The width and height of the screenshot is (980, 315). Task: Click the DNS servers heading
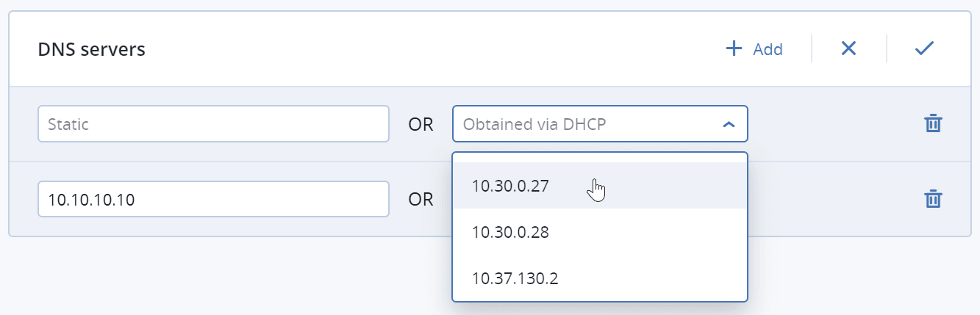(92, 50)
